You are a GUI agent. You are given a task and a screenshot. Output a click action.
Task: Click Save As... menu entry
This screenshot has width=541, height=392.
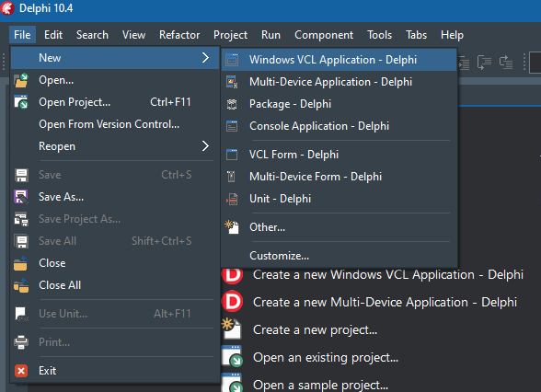pos(115,197)
